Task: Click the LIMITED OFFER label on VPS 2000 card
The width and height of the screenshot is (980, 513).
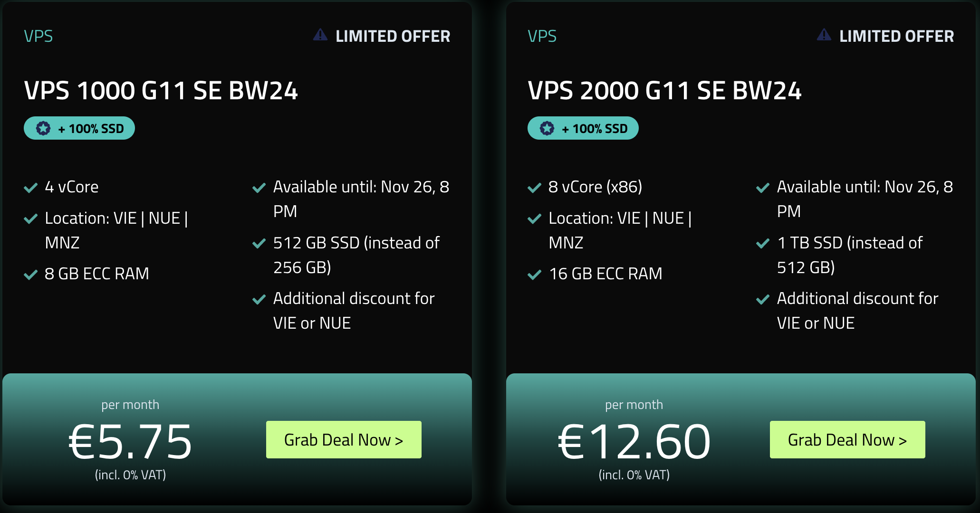Action: click(x=896, y=36)
